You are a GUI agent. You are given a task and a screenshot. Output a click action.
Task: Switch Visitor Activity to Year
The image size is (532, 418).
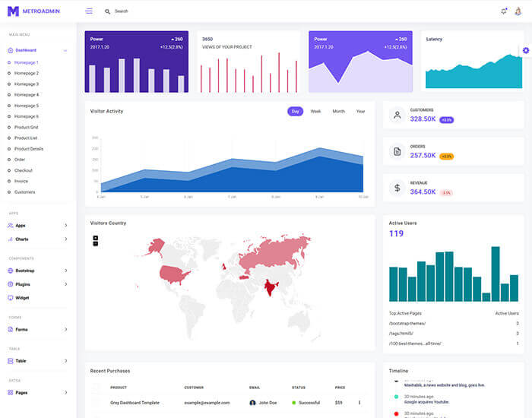point(360,112)
